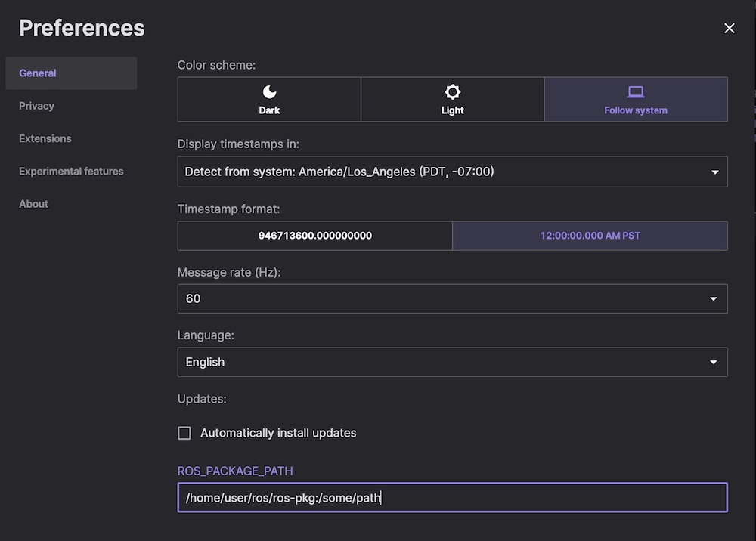
Task: Select the epoch seconds timestamp format 946713600.000000000
Action: (314, 236)
